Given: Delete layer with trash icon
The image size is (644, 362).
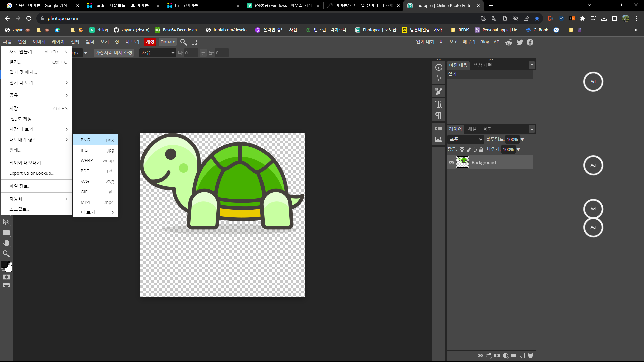Looking at the screenshot, I should tap(530, 356).
